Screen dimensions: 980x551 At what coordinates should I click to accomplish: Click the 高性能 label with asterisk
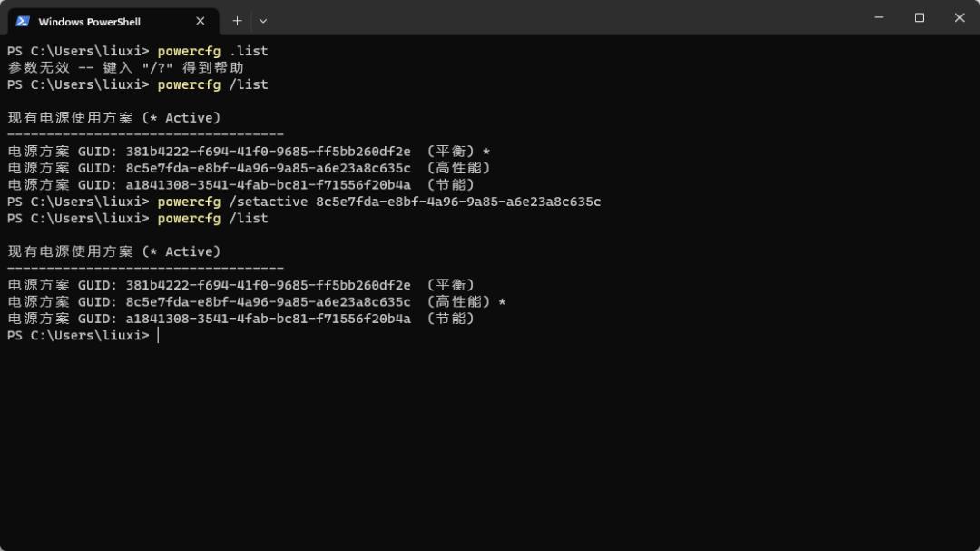467,302
